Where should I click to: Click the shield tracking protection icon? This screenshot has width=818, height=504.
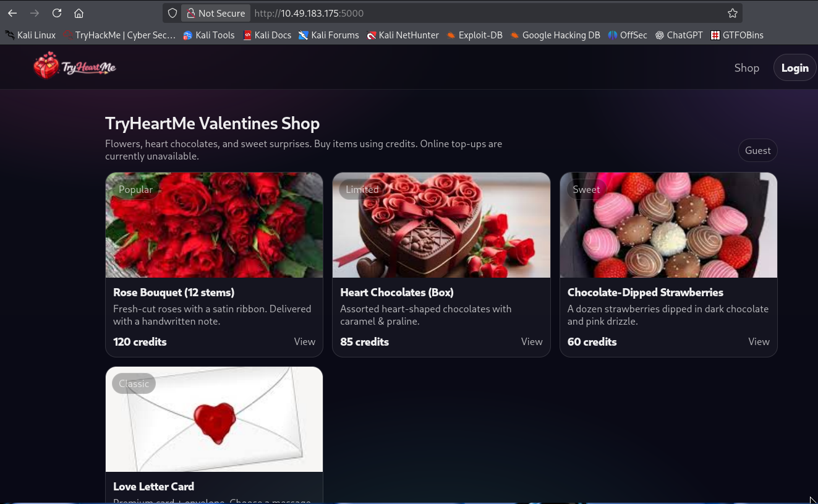point(173,13)
